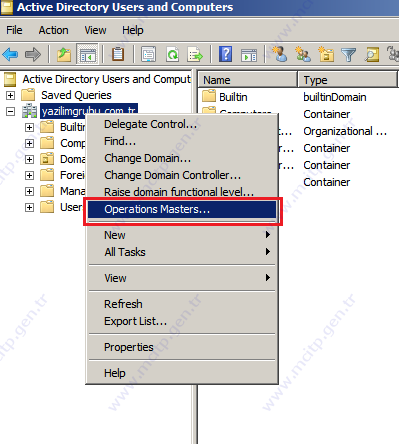Viewport: 399px width, 444px height.
Task: Open the File menu
Action: click(14, 30)
